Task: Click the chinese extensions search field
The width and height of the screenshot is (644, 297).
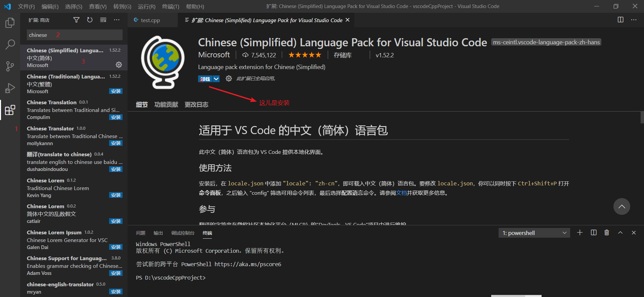Action: 75,35
